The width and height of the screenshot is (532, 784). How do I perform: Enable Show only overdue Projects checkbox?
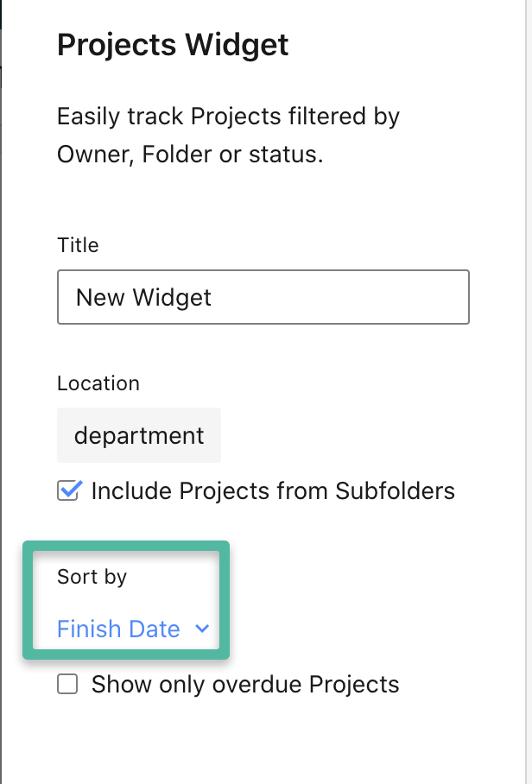click(67, 685)
